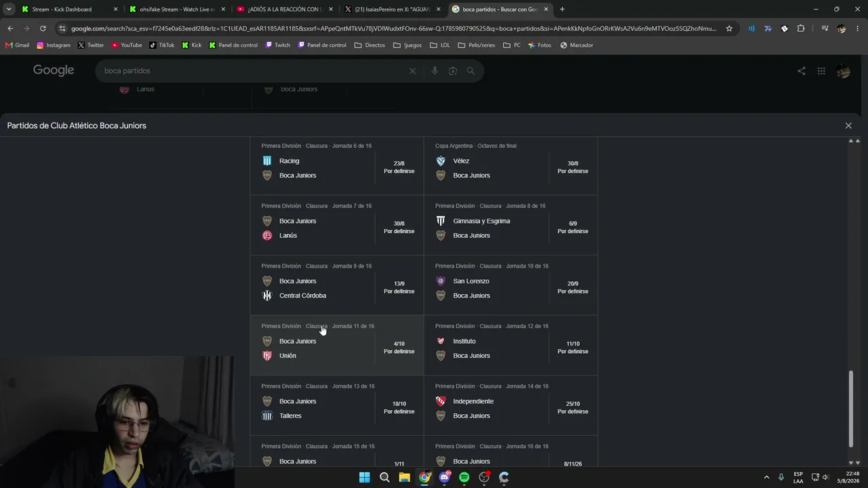Switch to the IsaiasPereiro en X tab
This screenshot has height=488, width=868.
click(x=392, y=9)
